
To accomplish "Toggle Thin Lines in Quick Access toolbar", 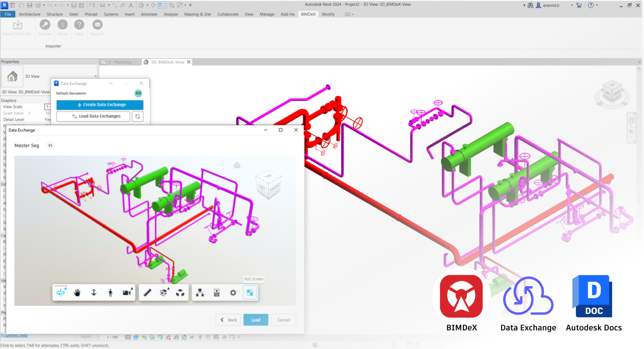I will click(161, 5).
